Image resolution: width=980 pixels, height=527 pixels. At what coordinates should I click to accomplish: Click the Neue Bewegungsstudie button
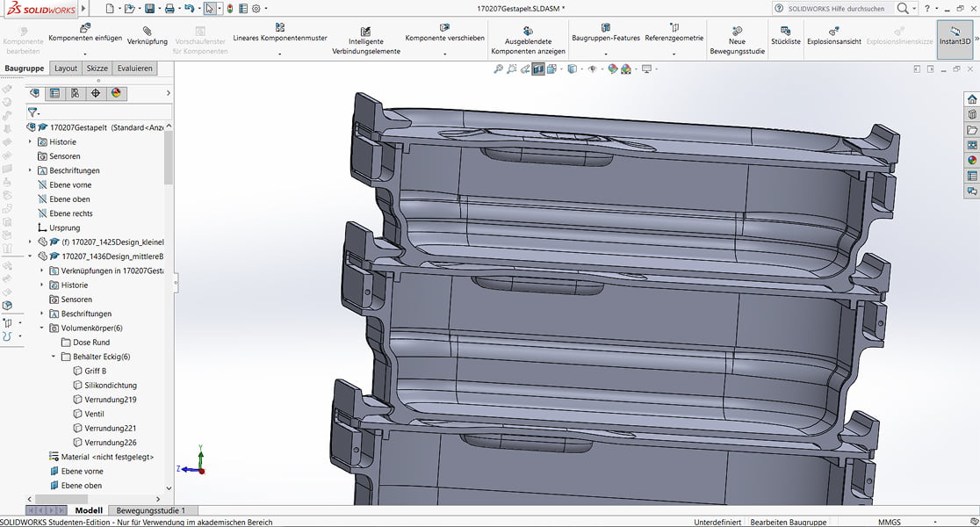735,37
